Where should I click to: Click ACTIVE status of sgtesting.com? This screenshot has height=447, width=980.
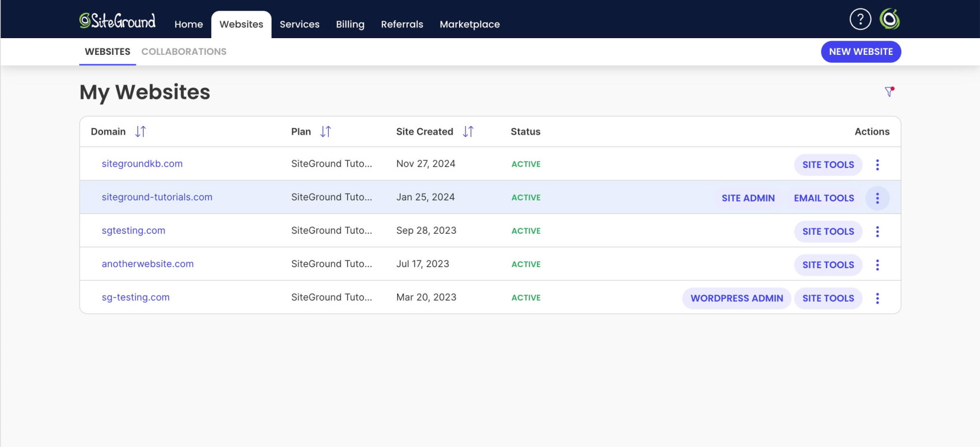pos(526,231)
